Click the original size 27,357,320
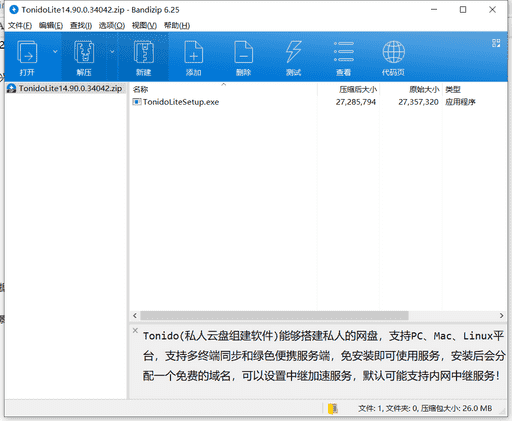Viewport: 512px width, 421px height. pyautogui.click(x=418, y=102)
